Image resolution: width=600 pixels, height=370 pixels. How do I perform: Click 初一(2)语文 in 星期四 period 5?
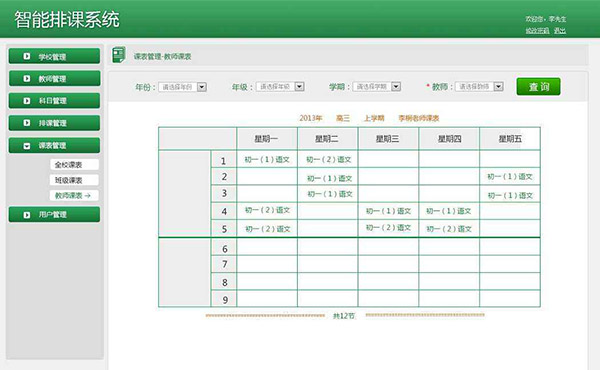[449, 229]
